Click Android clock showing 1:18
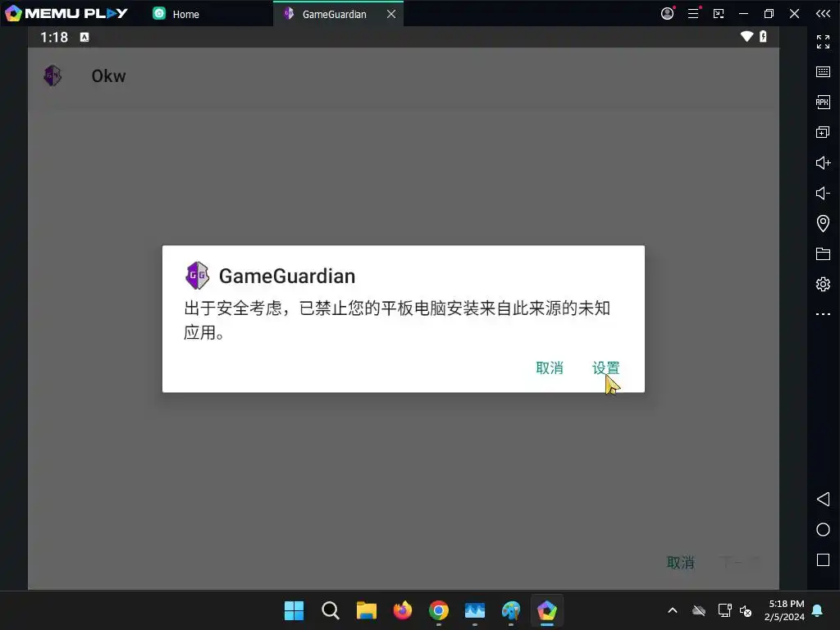Image resolution: width=840 pixels, height=630 pixels. pyautogui.click(x=54, y=37)
